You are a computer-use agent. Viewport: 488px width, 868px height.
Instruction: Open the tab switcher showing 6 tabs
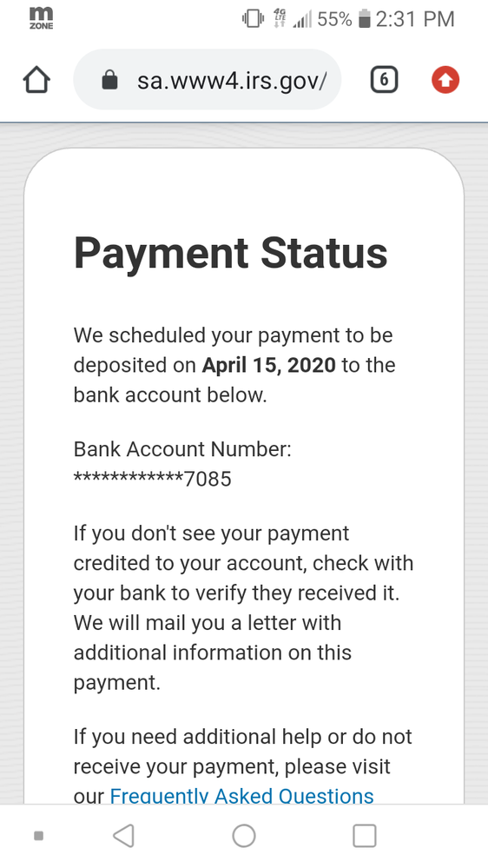click(384, 81)
